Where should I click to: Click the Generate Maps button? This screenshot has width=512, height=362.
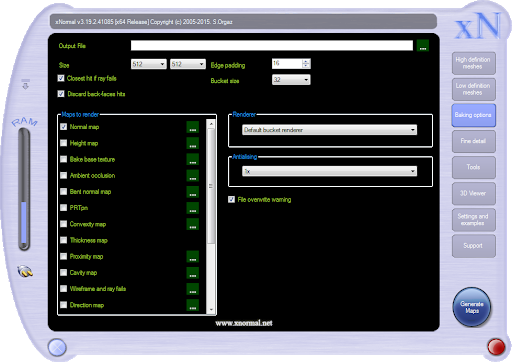click(x=472, y=307)
